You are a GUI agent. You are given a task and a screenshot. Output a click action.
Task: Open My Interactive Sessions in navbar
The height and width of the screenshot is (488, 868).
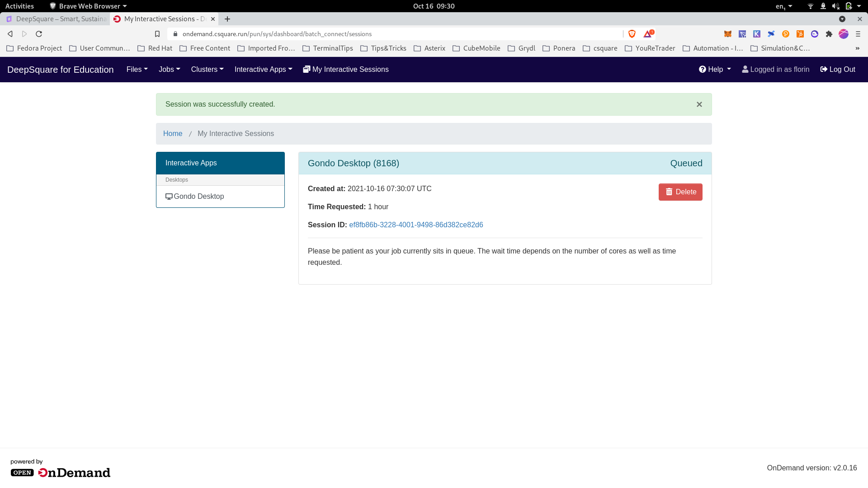point(346,69)
